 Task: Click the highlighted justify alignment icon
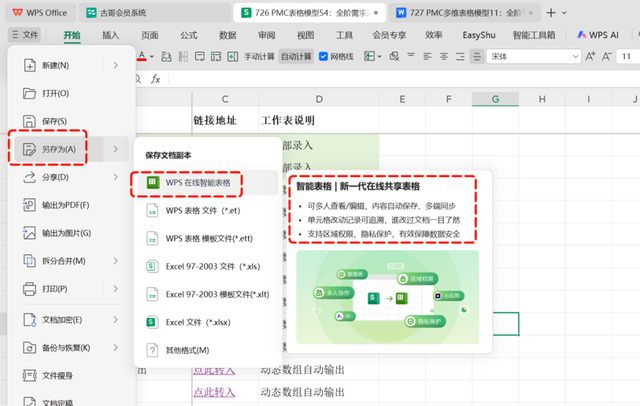pos(476,56)
